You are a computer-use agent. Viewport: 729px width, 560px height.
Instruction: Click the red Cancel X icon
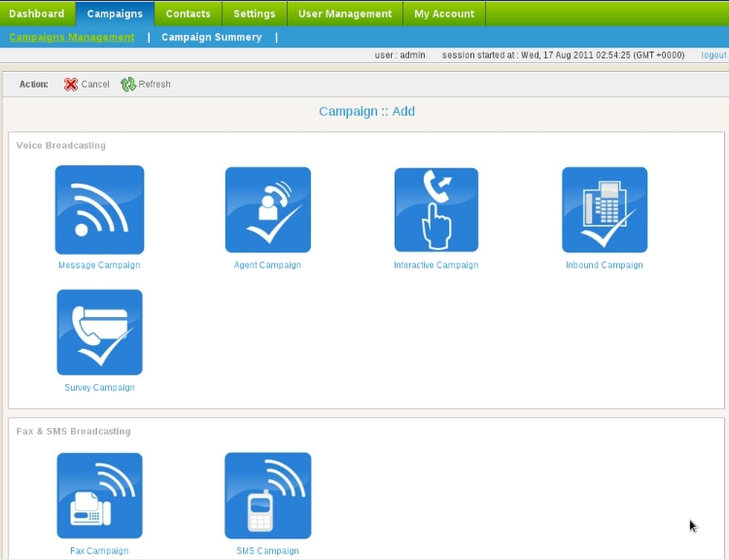click(71, 85)
